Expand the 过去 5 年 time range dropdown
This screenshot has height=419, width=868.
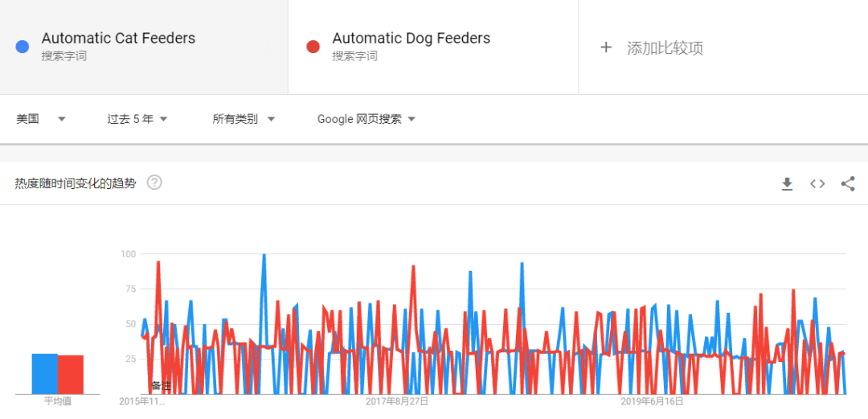(x=137, y=119)
